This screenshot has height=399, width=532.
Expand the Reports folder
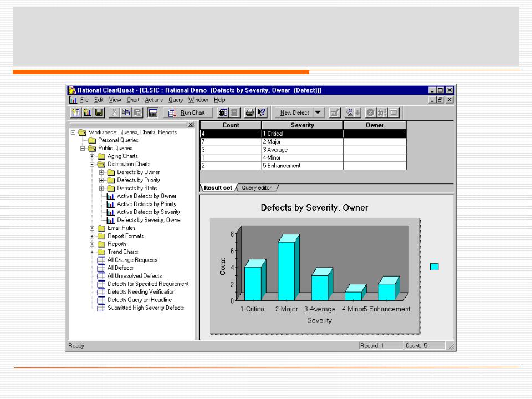(92, 244)
